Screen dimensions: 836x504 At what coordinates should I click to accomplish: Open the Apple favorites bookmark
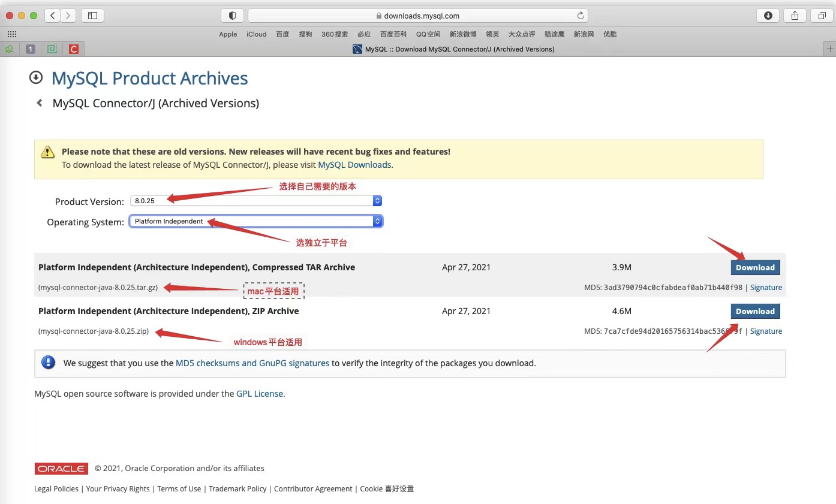click(x=228, y=34)
